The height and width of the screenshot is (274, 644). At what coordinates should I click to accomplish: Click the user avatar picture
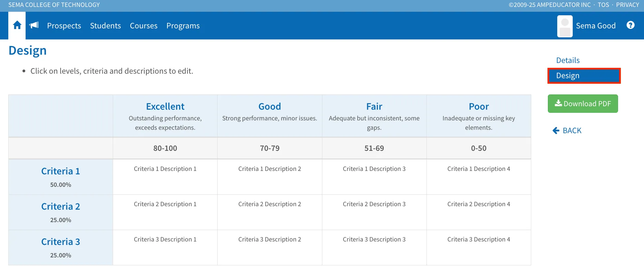(x=565, y=26)
